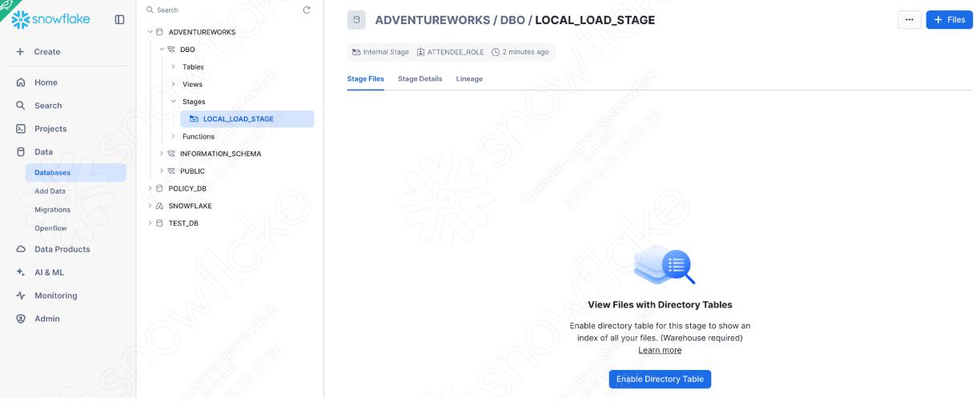Viewport: 980px width, 410px height.
Task: Open Openflow in the sidebar
Action: click(x=50, y=228)
